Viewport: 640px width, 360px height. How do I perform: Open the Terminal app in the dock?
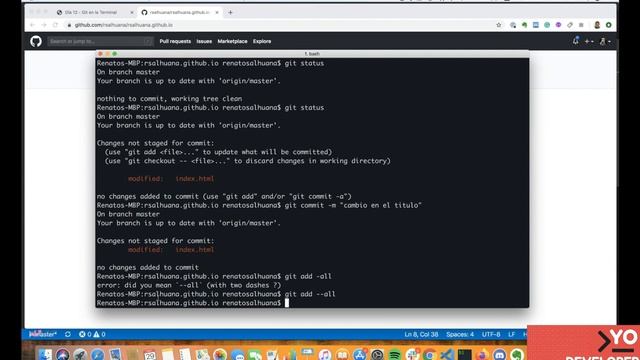coord(464,354)
